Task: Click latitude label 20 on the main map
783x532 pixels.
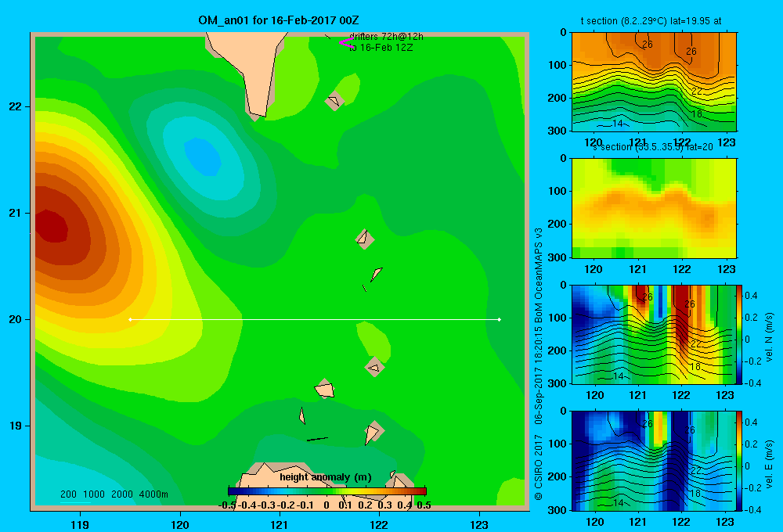Action: coord(15,319)
